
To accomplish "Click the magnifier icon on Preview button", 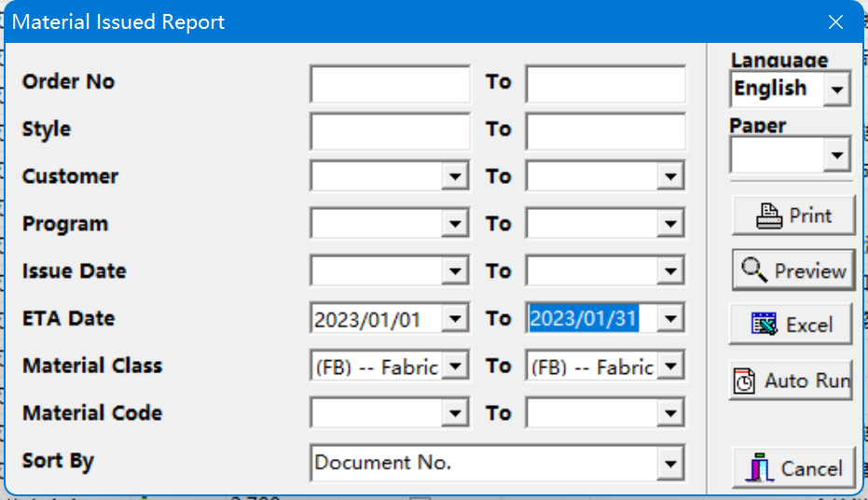I will tap(754, 271).
